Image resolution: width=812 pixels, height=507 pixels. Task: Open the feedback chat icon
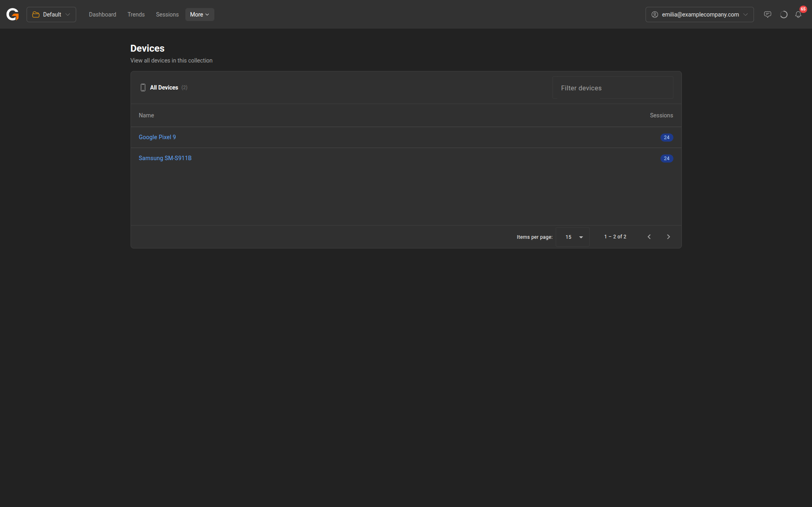click(x=767, y=15)
